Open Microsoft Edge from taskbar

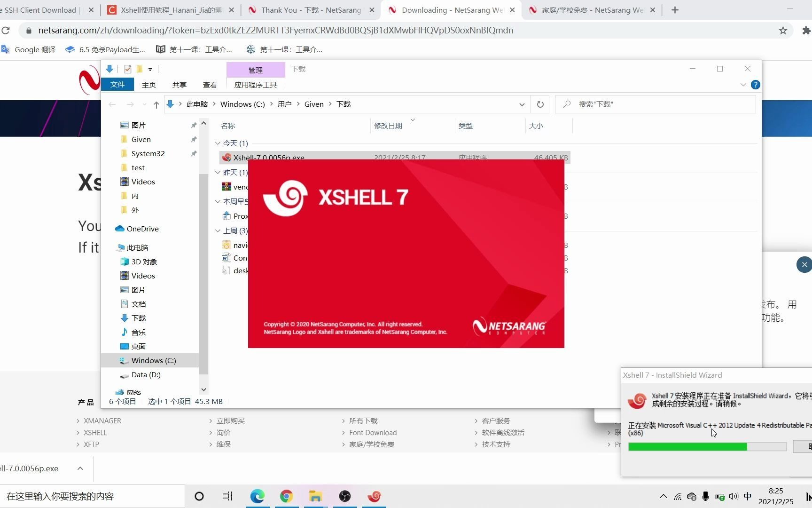click(257, 496)
